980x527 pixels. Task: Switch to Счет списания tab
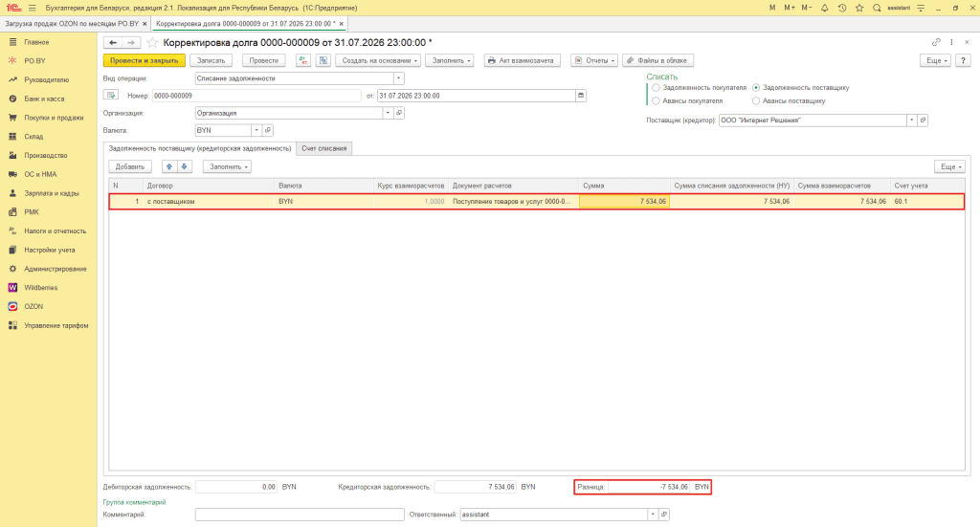coord(323,148)
